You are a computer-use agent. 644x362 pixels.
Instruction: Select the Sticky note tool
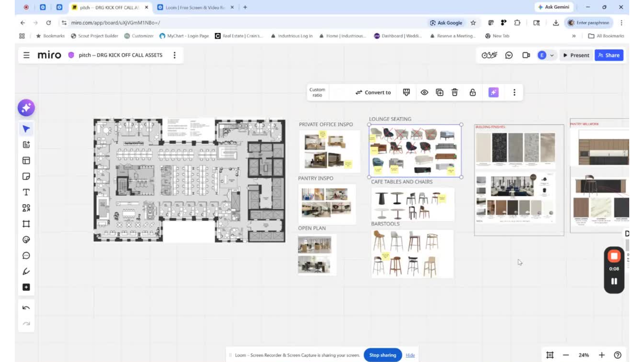point(26,176)
